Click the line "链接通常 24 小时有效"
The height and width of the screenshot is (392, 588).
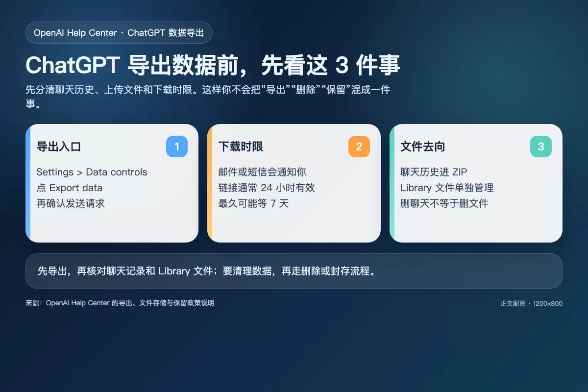[x=267, y=188]
